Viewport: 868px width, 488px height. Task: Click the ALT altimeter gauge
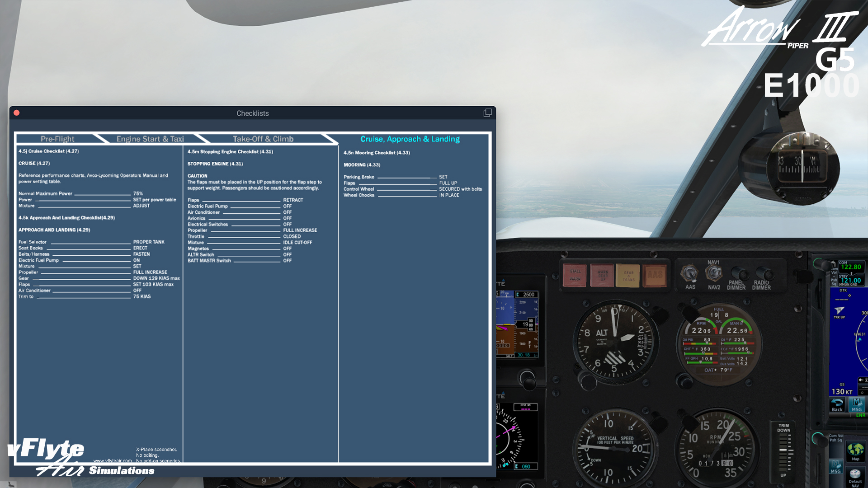[x=615, y=342]
